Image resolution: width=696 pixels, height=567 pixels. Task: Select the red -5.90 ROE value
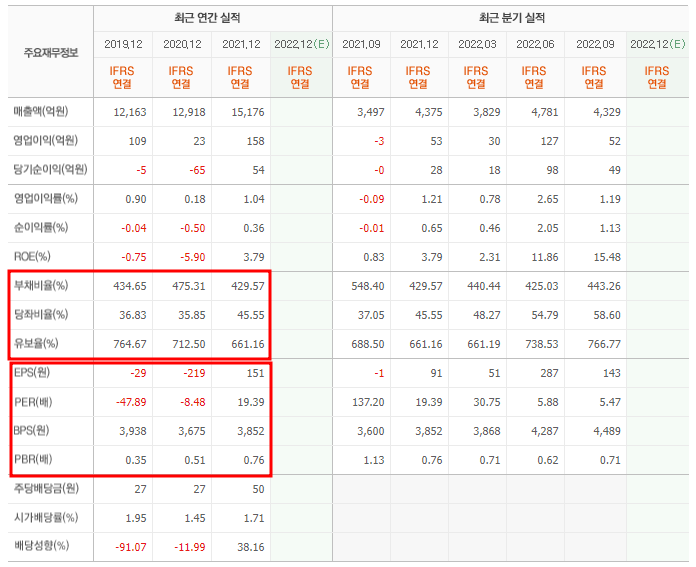[193, 257]
